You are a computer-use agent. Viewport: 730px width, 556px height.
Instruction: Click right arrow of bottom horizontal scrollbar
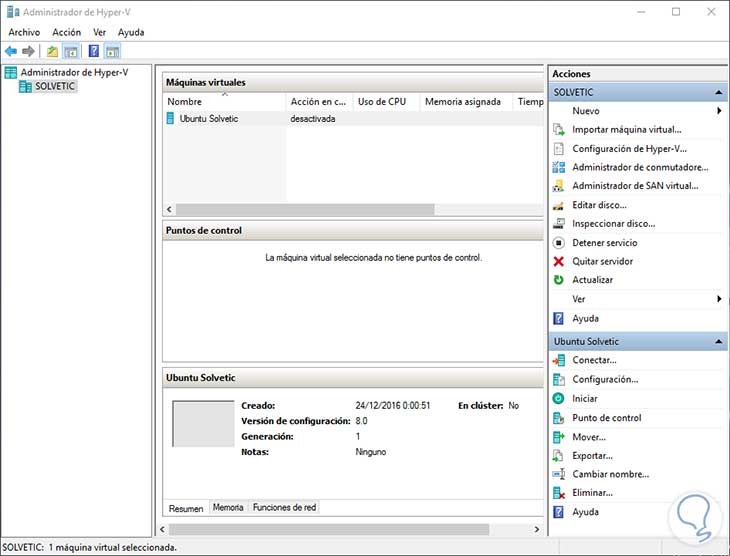[537, 529]
